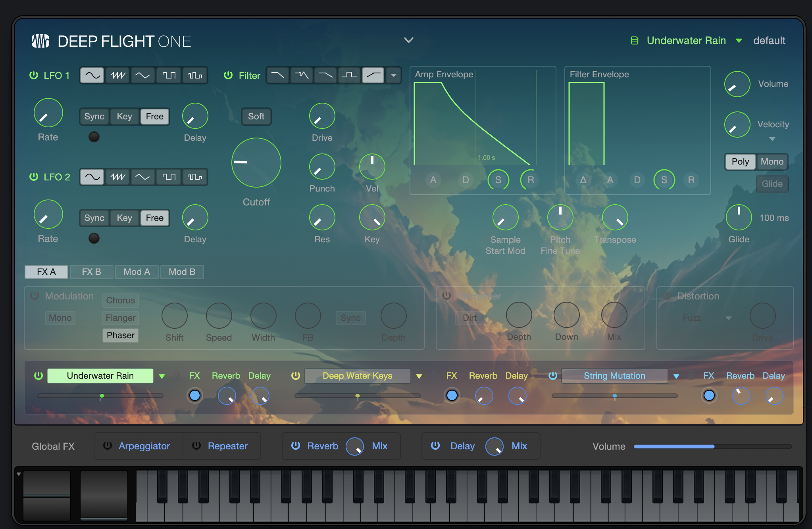Enable the Arpeggiator power toggle

click(x=107, y=446)
